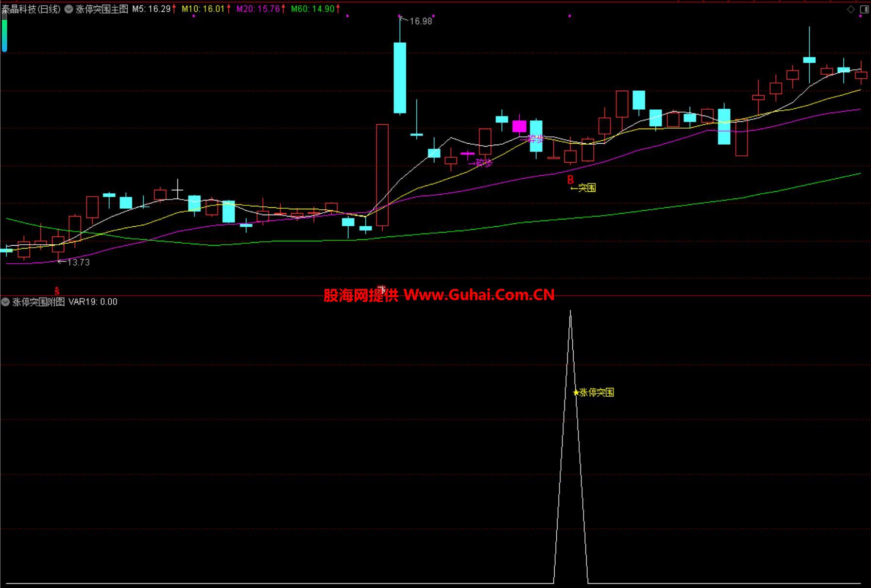Click the red arrow next to M5 value

coord(174,9)
